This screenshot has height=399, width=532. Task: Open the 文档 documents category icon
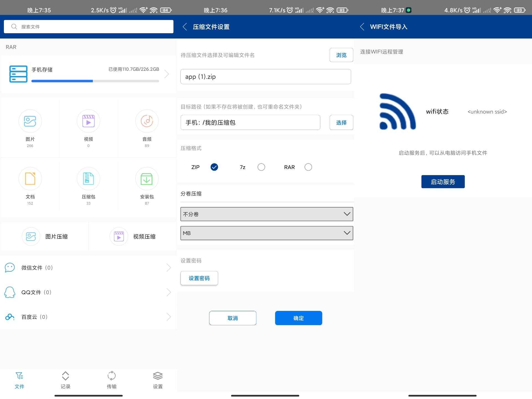click(x=30, y=179)
